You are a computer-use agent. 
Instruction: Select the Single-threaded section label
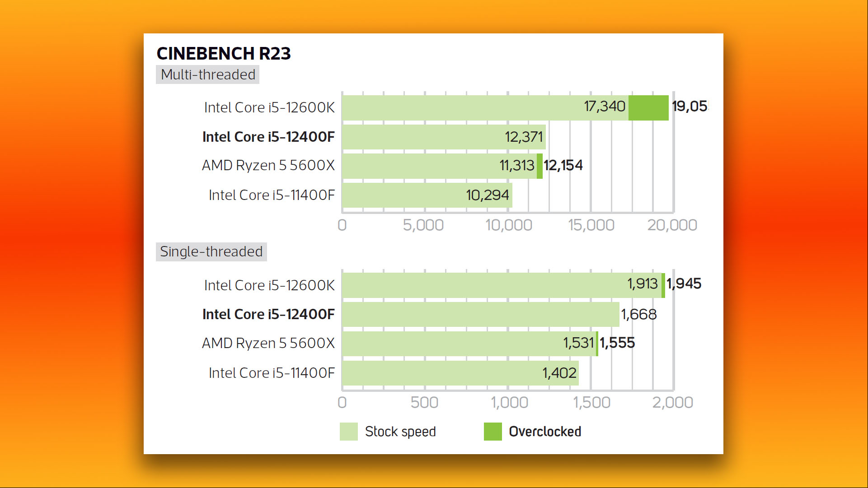point(211,251)
